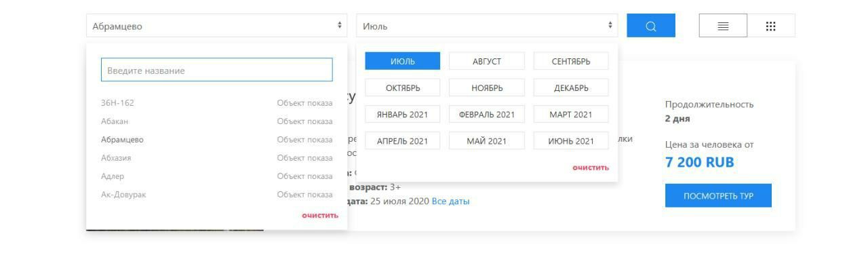This screenshot has width=868, height=274.
Task: Clear month filter with очистить
Action: click(591, 168)
